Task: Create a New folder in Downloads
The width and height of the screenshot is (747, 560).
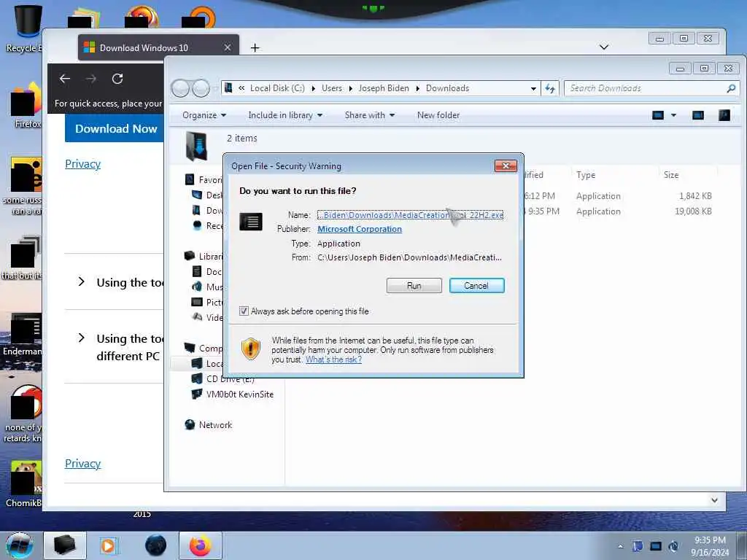Action: 438,115
